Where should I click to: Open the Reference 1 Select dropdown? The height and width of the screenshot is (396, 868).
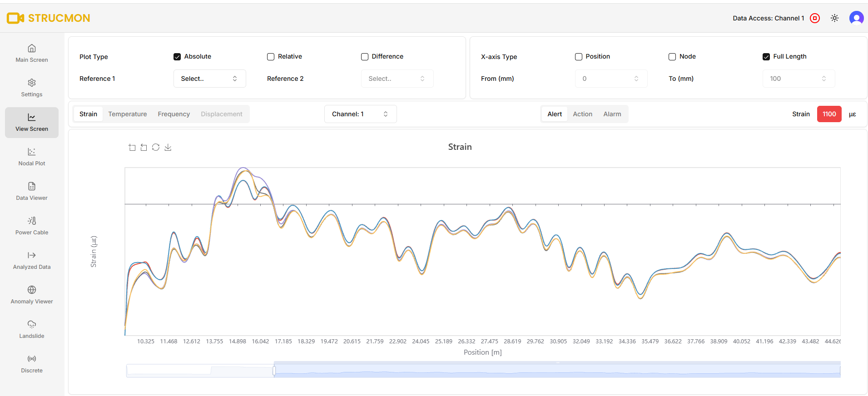point(210,79)
